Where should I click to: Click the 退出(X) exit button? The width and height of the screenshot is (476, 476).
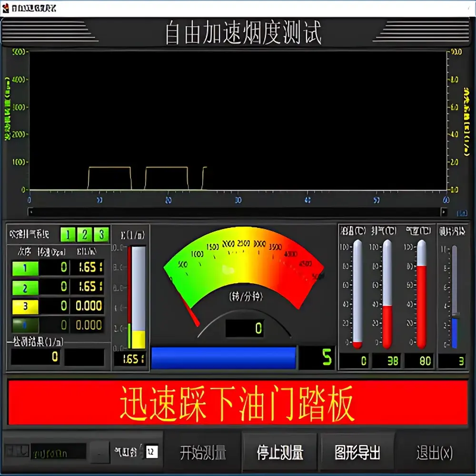[435, 453]
